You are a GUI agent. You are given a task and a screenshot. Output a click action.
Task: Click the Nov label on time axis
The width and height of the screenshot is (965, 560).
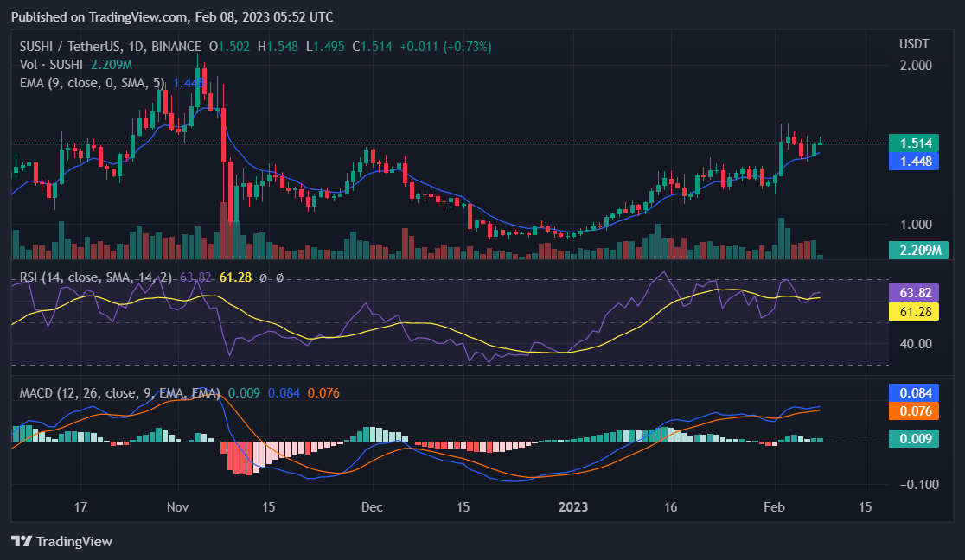pyautogui.click(x=178, y=507)
